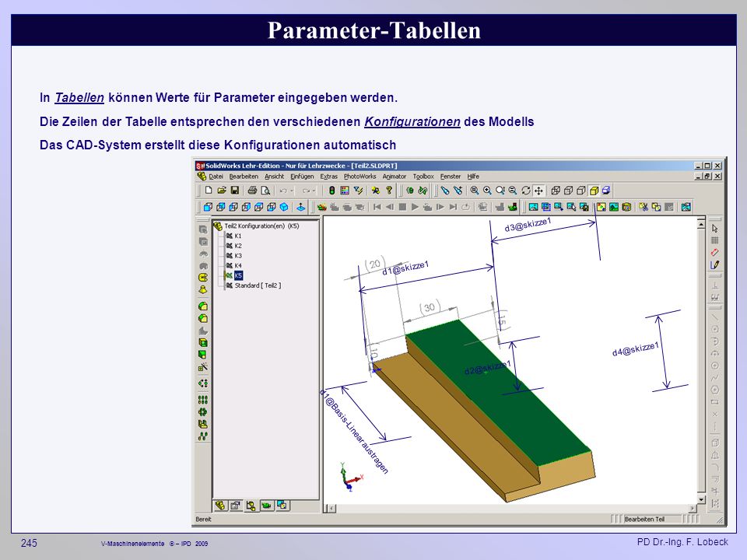Switch to green Animator manager tab
Image resolution: width=747 pixels, height=560 pixels.
(267, 506)
